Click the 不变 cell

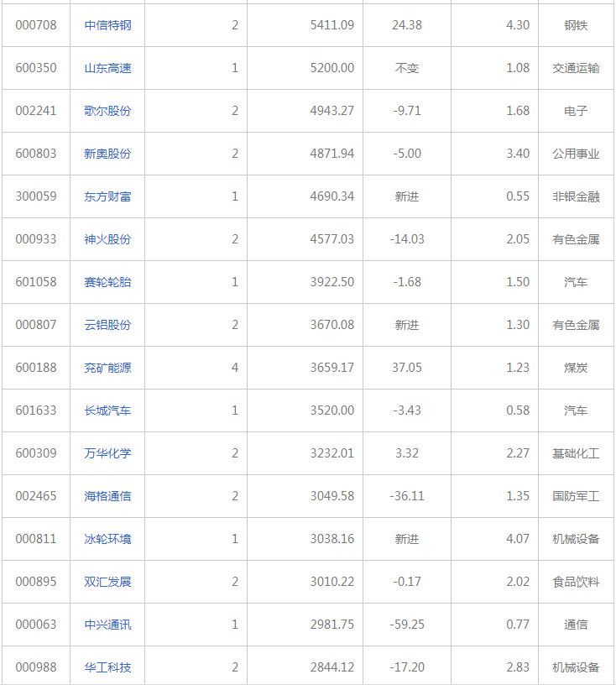pos(407,68)
